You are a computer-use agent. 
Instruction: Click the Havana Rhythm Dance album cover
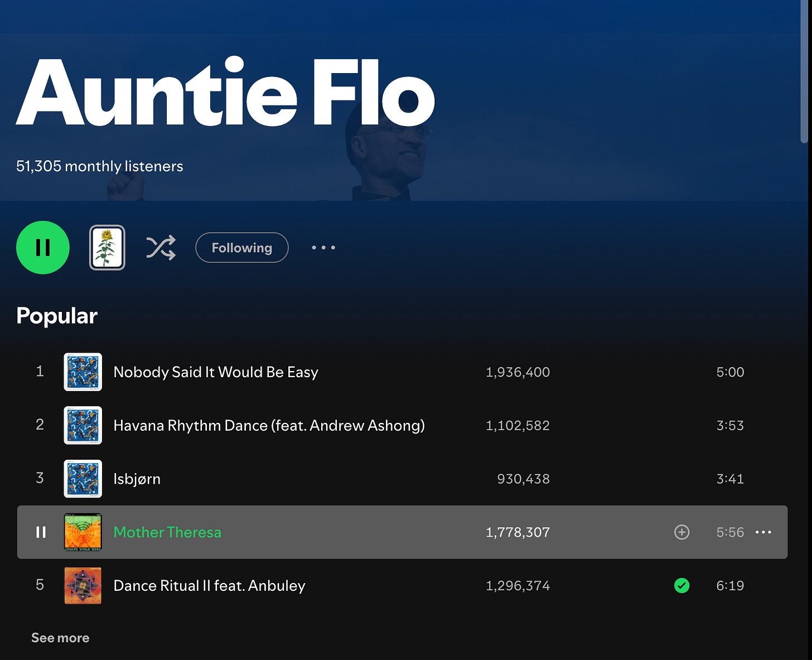pos(83,425)
